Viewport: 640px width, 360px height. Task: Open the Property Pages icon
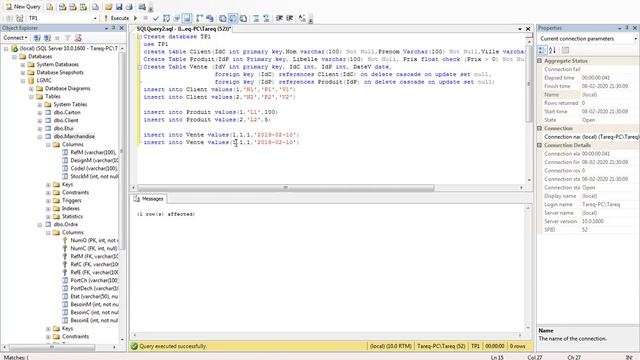coord(565,50)
